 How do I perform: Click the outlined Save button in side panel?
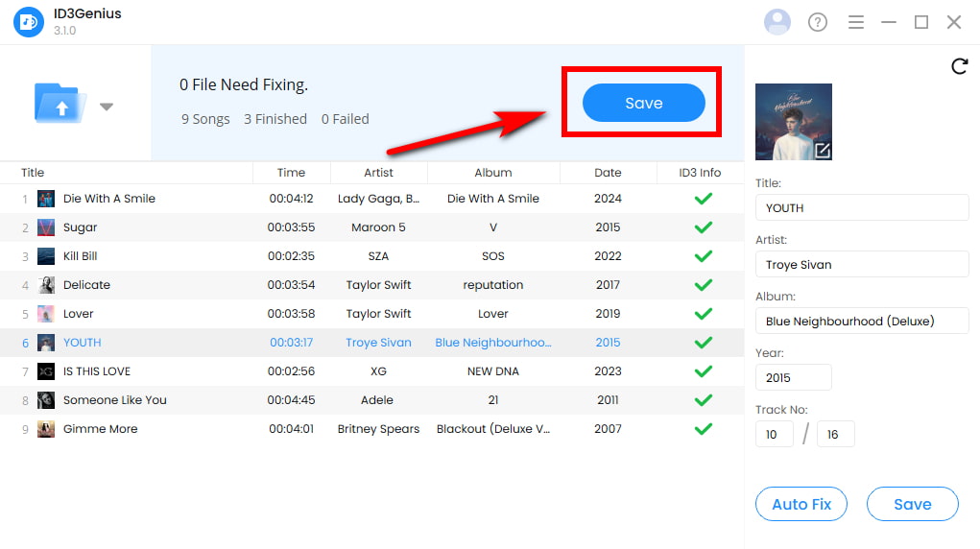[913, 504]
